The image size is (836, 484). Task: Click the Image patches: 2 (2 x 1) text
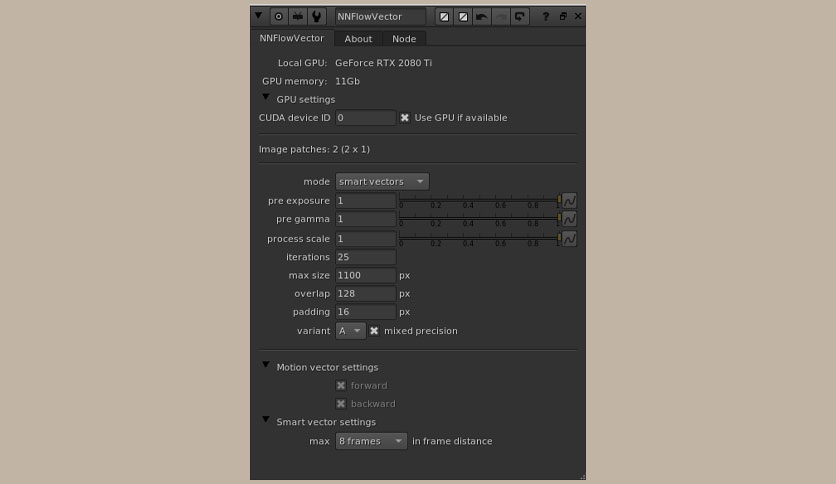pos(314,149)
